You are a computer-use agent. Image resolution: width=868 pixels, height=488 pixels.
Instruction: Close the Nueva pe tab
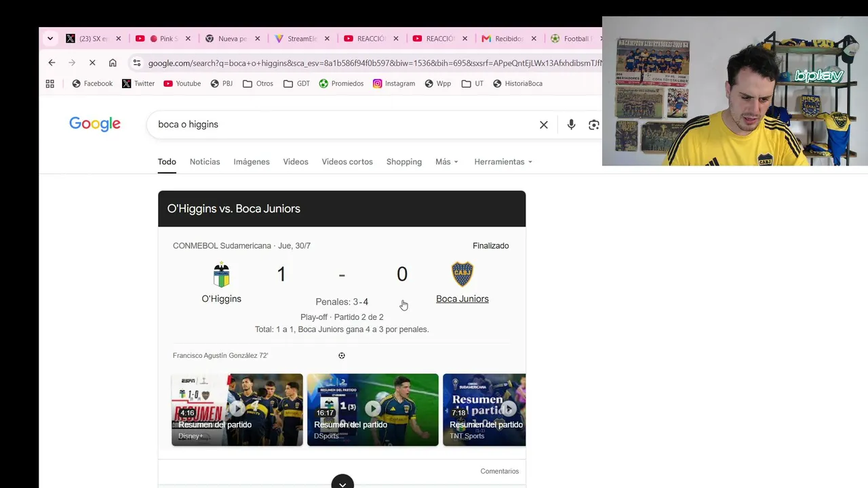click(258, 39)
